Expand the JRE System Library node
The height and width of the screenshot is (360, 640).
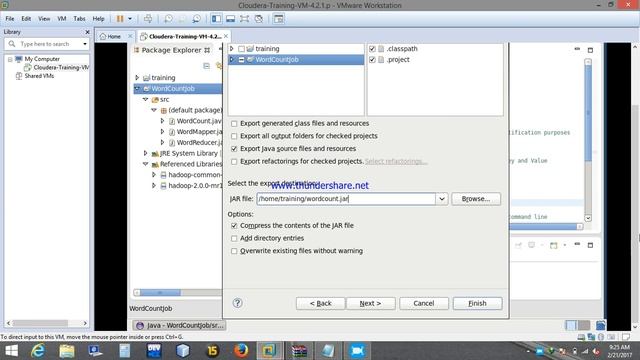coord(145,153)
